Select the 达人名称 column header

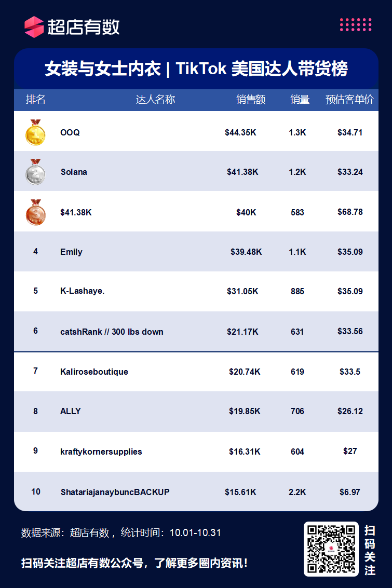155,99
